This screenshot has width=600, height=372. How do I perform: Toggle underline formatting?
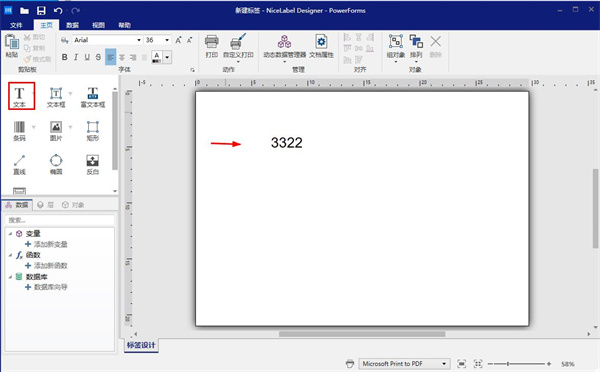click(x=87, y=57)
